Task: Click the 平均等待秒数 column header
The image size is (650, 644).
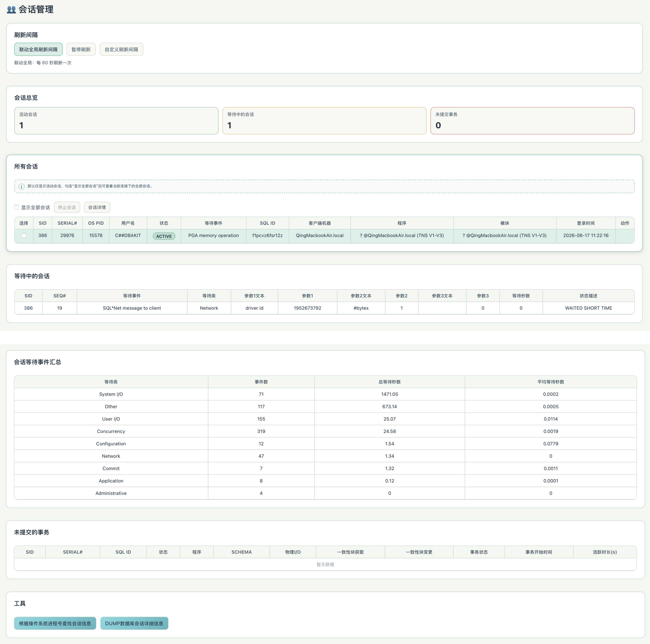Action: tap(551, 382)
